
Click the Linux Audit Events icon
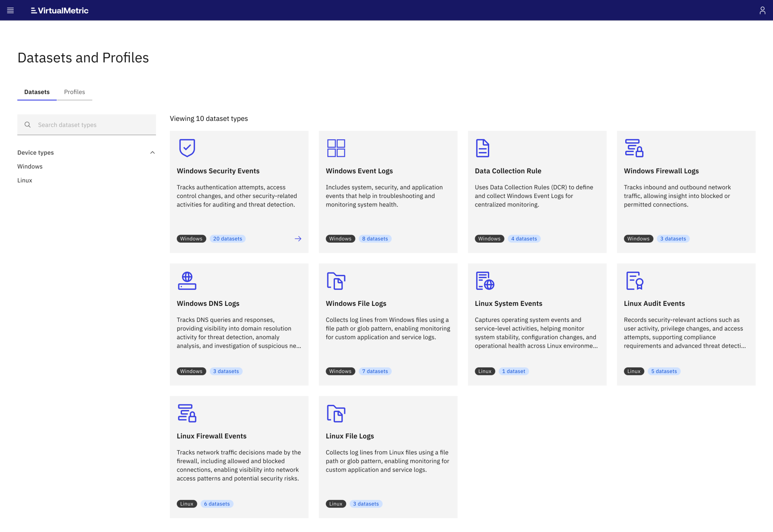635,280
